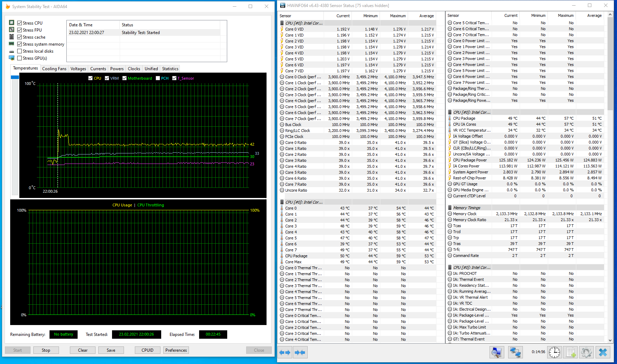Enable Stress local disks checkbox
The image size is (617, 364).
tap(20, 51)
